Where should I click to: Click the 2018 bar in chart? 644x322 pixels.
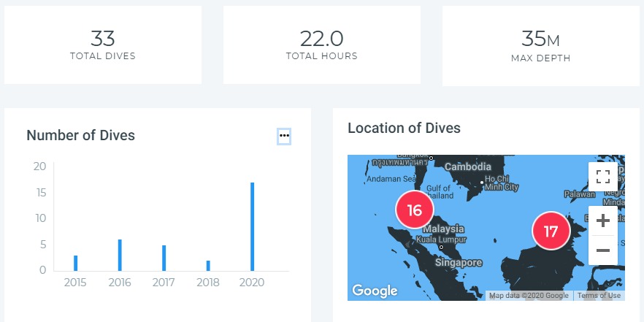coord(208,266)
